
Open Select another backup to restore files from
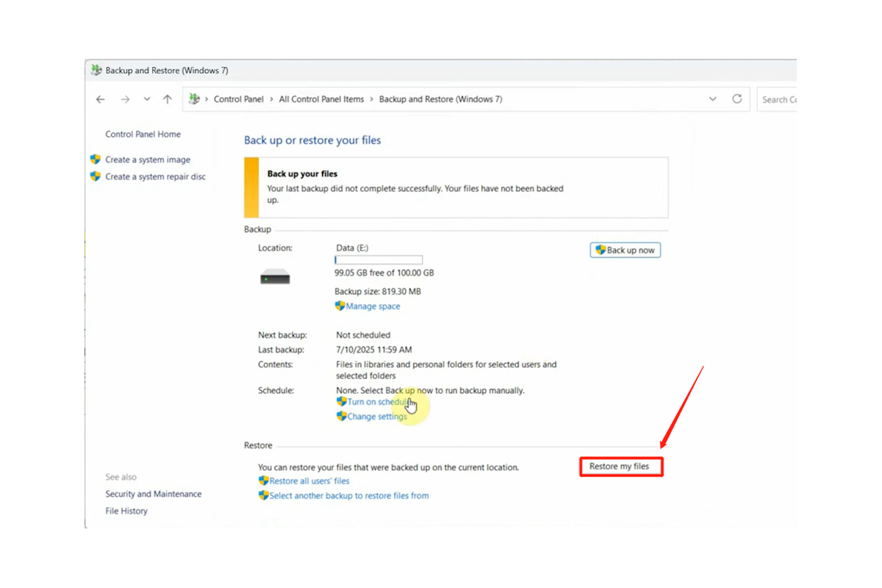348,496
